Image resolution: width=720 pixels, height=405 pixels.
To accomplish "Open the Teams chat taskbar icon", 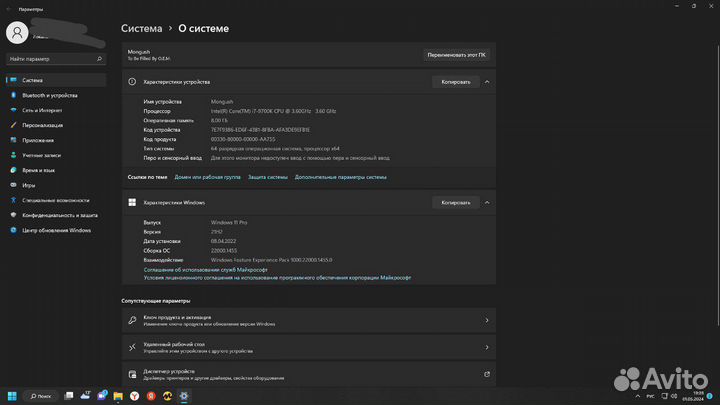I will click(x=102, y=395).
